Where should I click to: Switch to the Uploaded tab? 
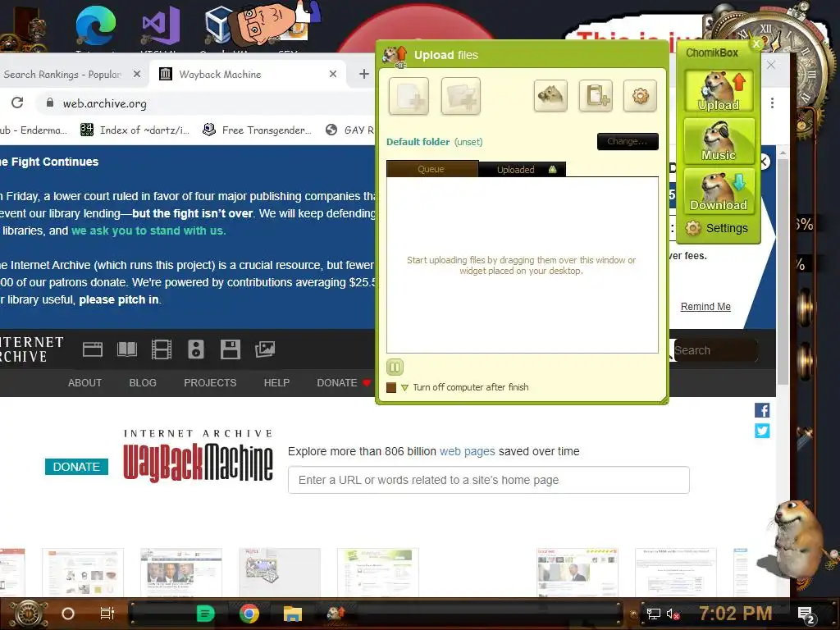pyautogui.click(x=522, y=169)
